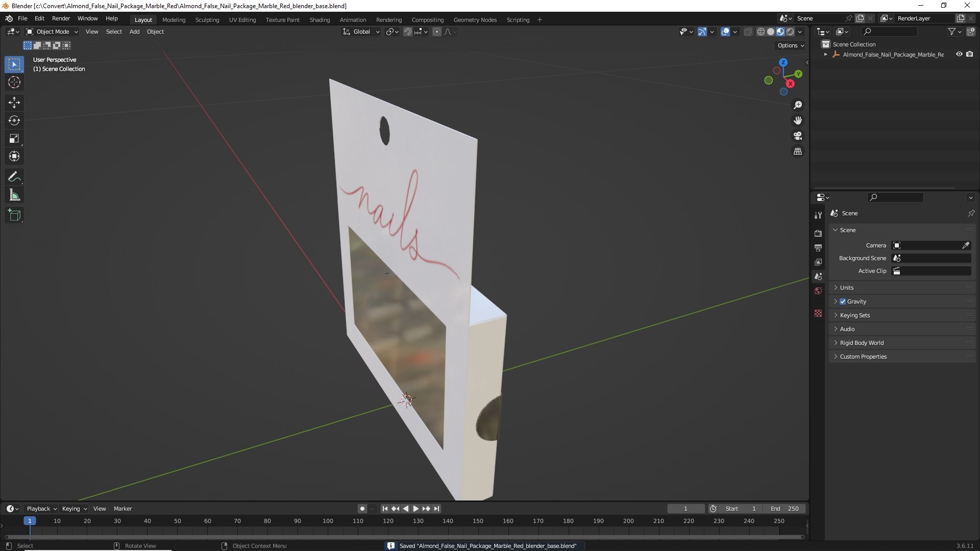Toggle the camera view icon

(798, 136)
